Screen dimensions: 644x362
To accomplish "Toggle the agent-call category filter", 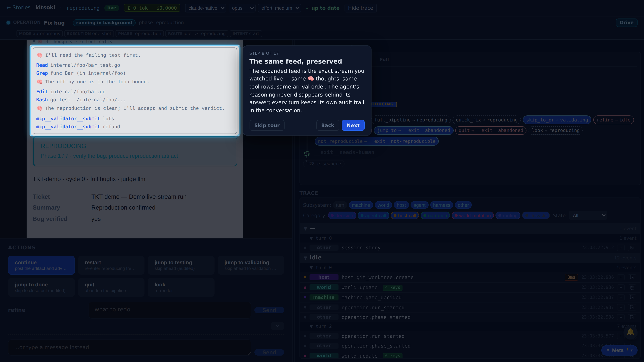I will [373, 215].
